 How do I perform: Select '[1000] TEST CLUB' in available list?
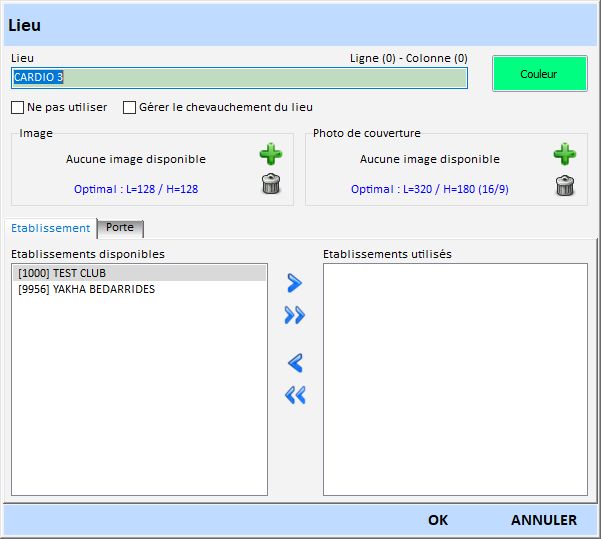click(x=140, y=273)
